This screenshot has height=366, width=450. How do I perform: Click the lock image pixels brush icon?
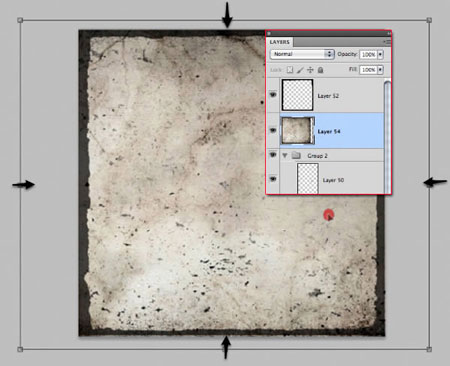300,70
